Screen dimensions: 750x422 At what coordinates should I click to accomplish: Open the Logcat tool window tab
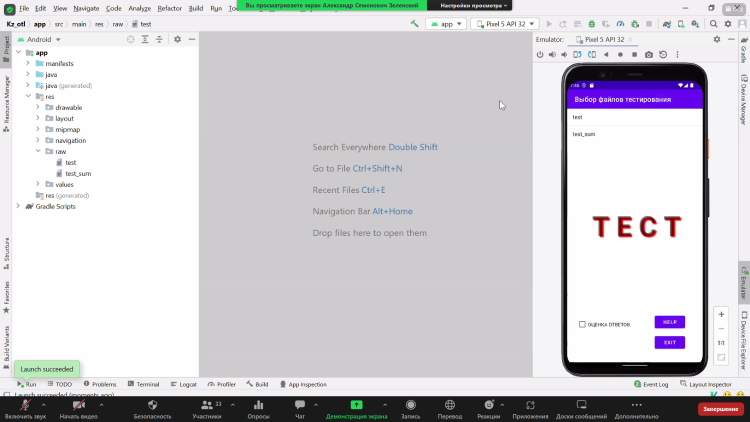pyautogui.click(x=184, y=384)
